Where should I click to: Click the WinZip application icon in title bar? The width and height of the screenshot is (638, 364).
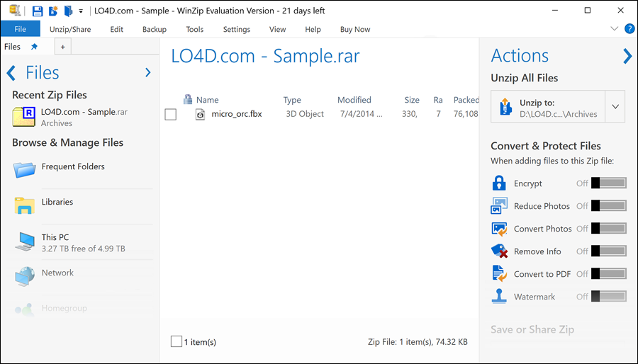point(15,11)
